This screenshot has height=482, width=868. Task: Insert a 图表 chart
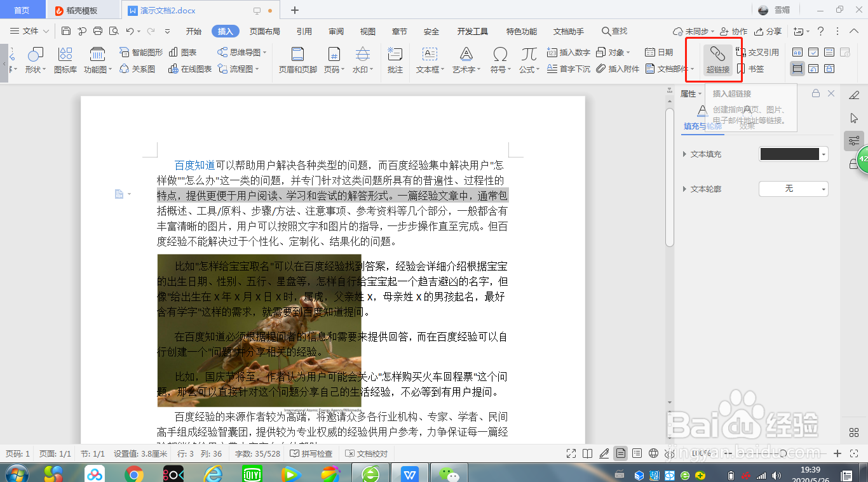[x=183, y=52]
